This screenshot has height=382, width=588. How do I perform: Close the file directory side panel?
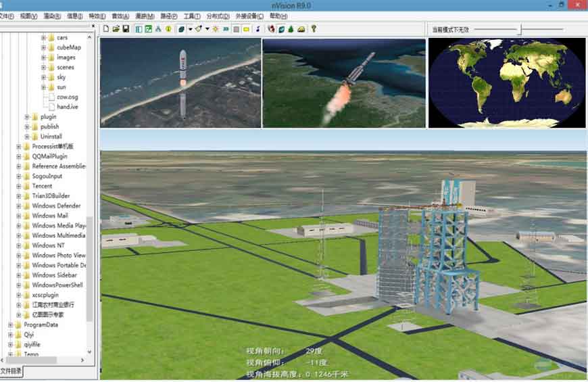click(x=93, y=26)
